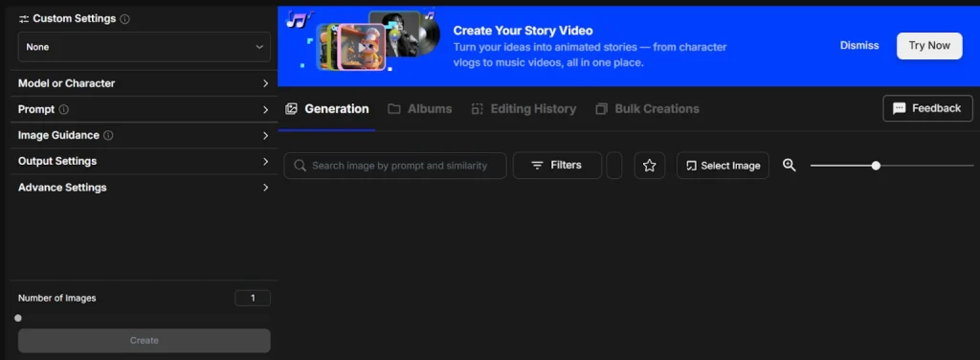Image resolution: width=980 pixels, height=360 pixels.
Task: Expand the Image Guidance section
Action: tap(144, 135)
